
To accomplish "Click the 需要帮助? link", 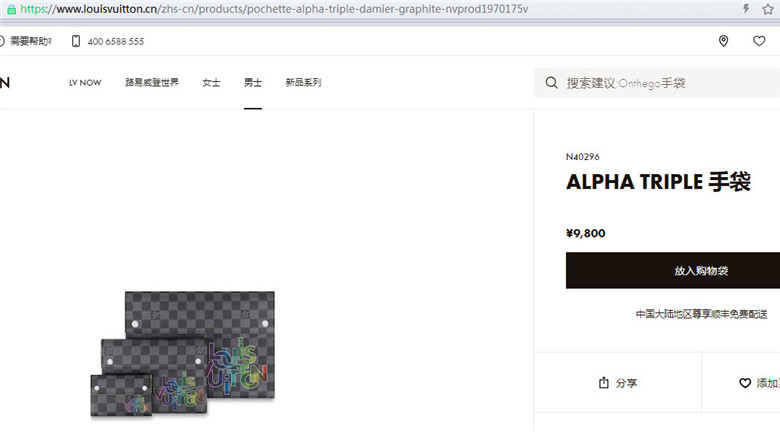I will [31, 41].
